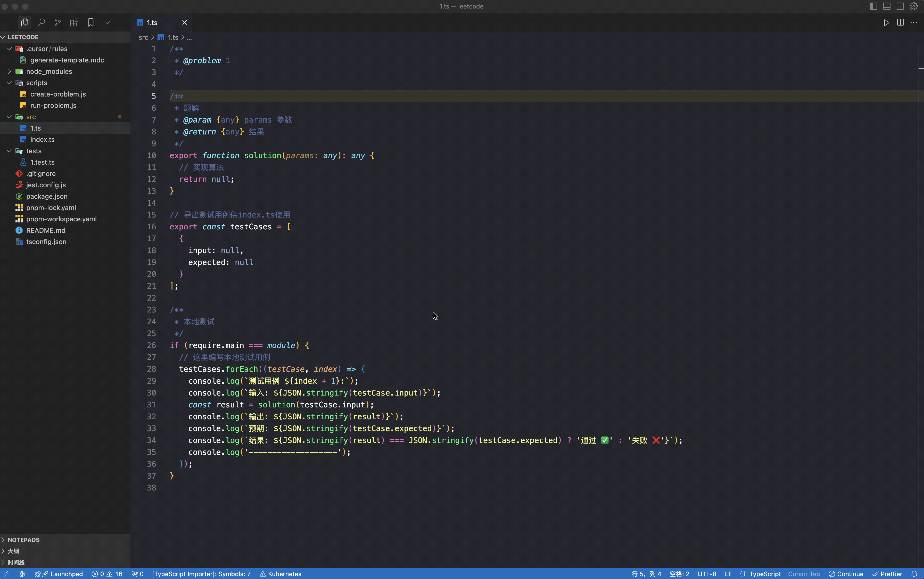The width and height of the screenshot is (924, 579).
Task: Open the Search view icon
Action: (41, 23)
